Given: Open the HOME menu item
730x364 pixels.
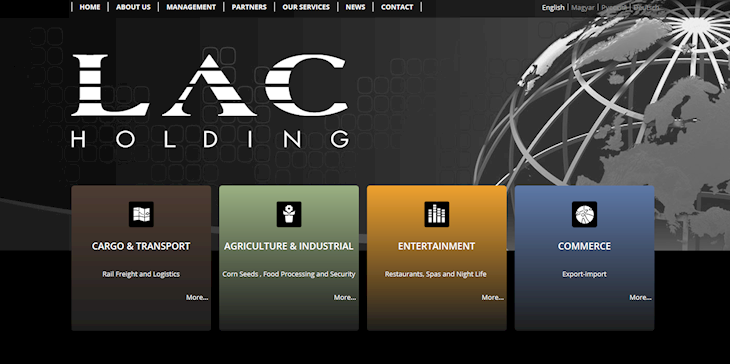Looking at the screenshot, I should coord(90,7).
